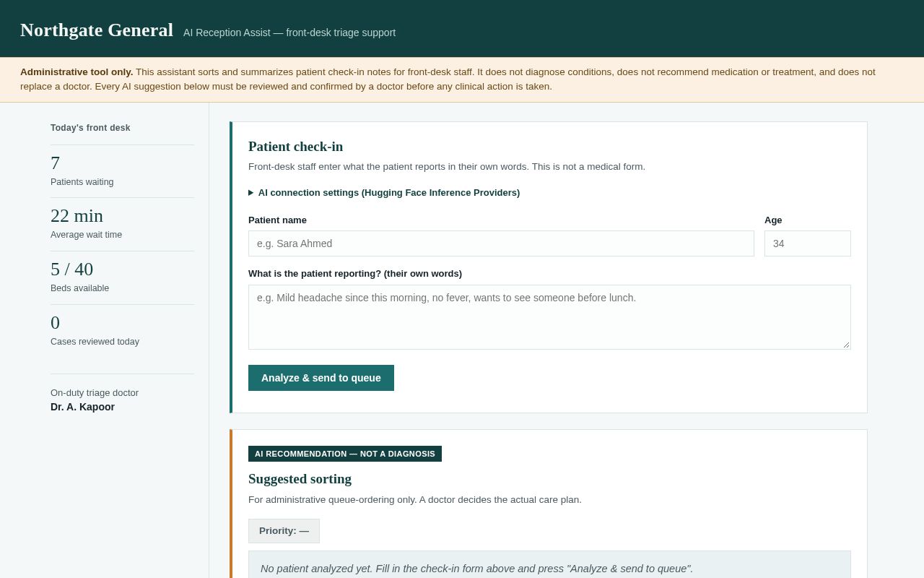
Task: Click the patient reporting text area
Action: 549,317
